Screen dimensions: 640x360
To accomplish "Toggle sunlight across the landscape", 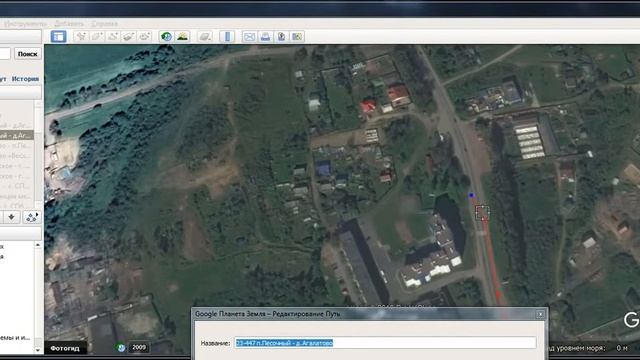I will (x=182, y=37).
